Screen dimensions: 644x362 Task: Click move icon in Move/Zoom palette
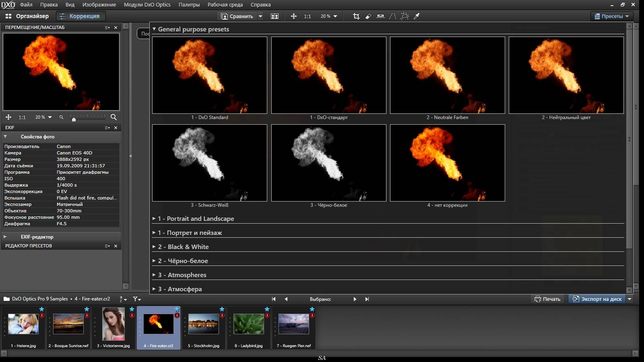click(x=8, y=117)
